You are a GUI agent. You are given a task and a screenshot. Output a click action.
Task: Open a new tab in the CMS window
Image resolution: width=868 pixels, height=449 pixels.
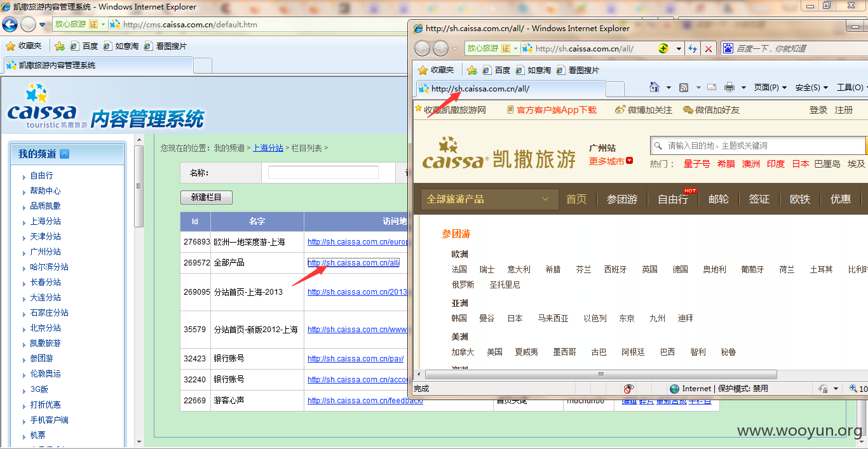pos(203,65)
